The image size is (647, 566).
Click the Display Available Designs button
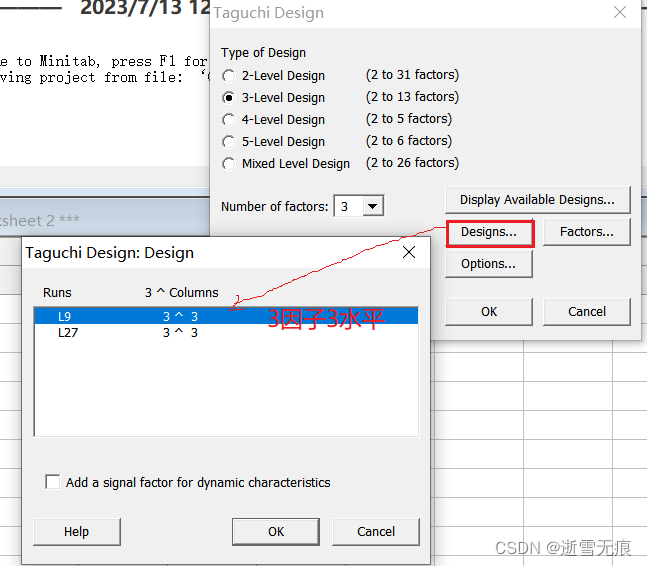[537, 200]
